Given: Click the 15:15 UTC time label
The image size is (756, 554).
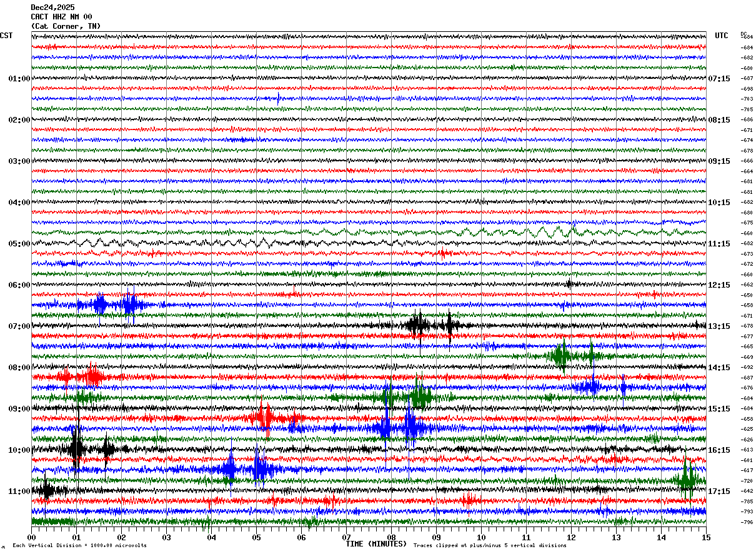Looking at the screenshot, I should [719, 409].
